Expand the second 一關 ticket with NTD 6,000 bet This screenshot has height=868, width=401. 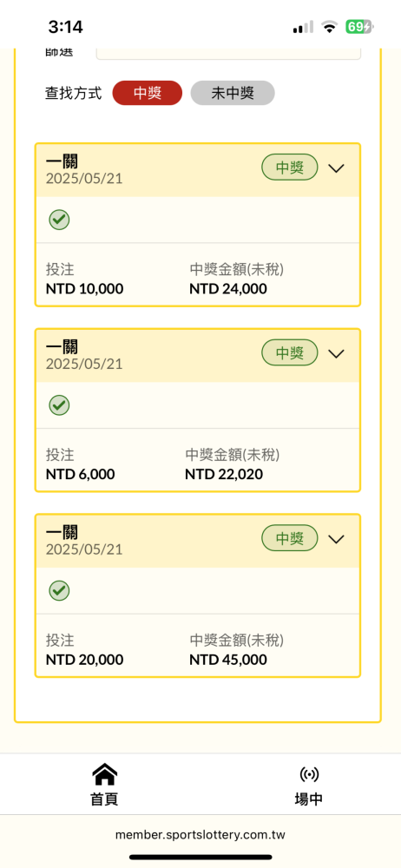coord(336,354)
